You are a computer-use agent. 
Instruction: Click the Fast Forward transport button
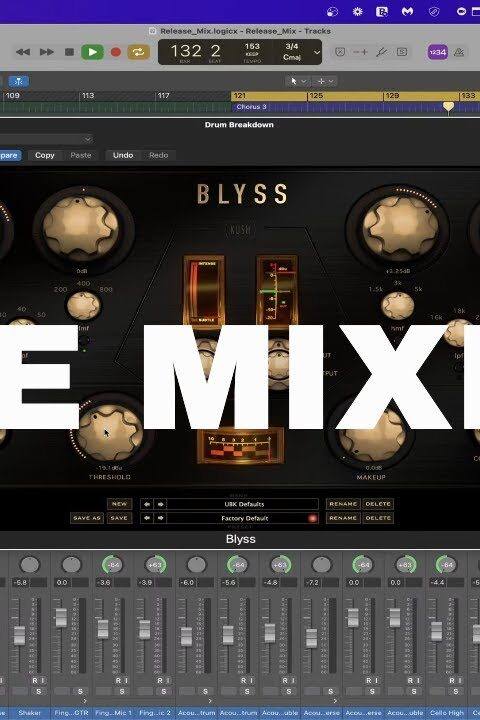click(x=46, y=52)
